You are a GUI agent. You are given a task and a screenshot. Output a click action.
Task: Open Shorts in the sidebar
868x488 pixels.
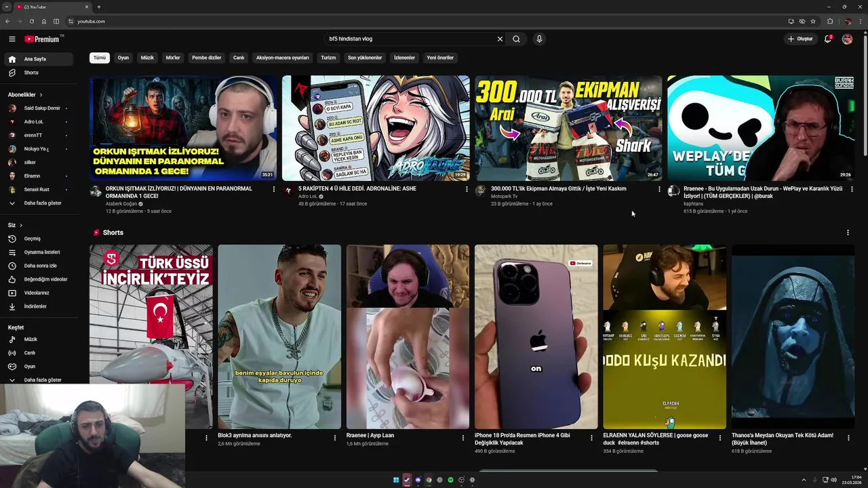click(39, 73)
